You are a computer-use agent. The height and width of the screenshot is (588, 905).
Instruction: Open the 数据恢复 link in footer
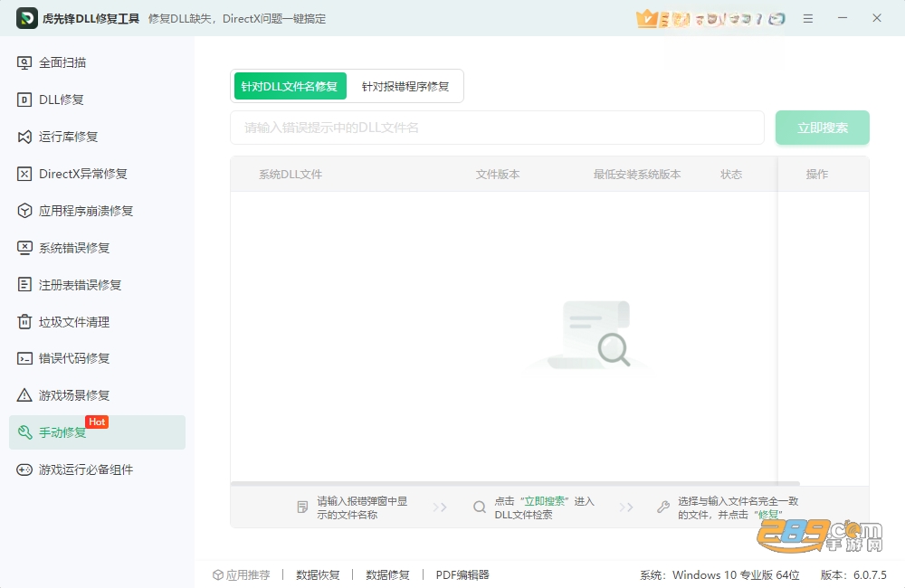318,574
